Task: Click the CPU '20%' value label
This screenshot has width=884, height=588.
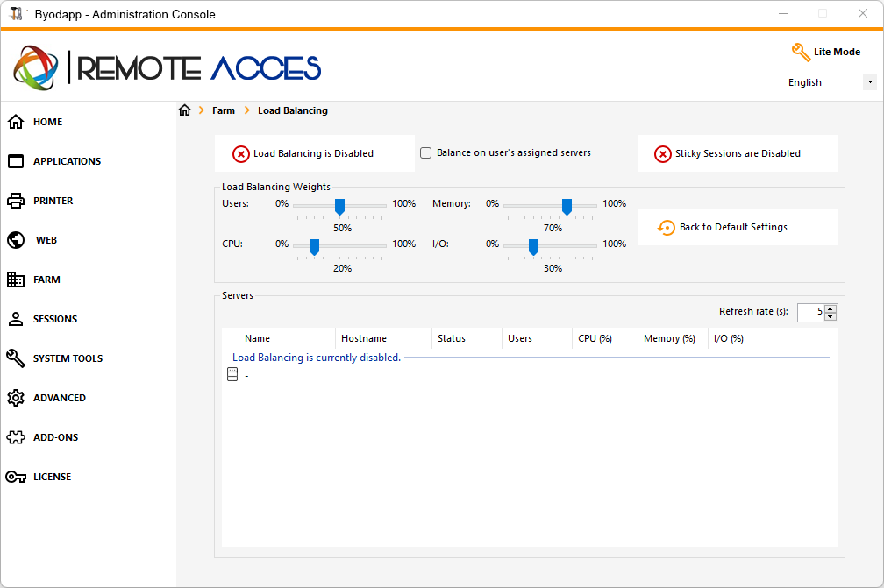Action: (x=342, y=269)
